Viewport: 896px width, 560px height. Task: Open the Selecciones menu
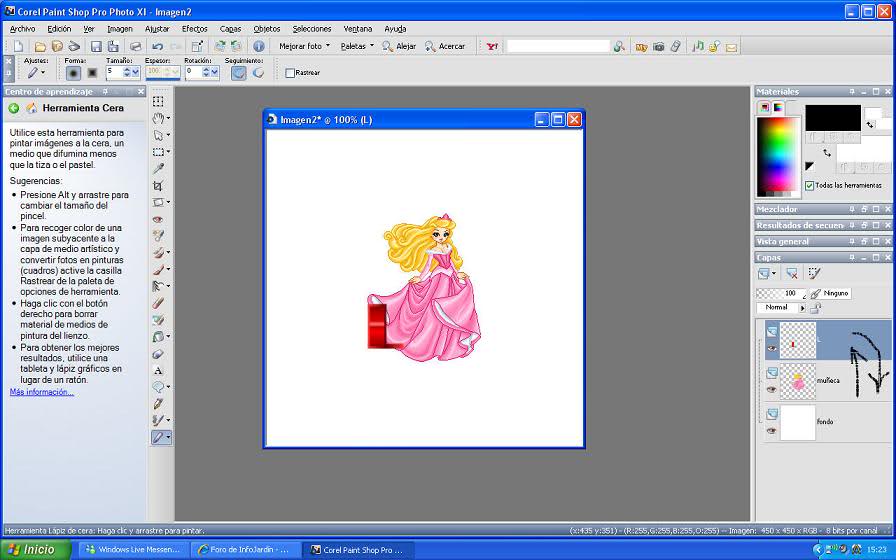point(311,29)
